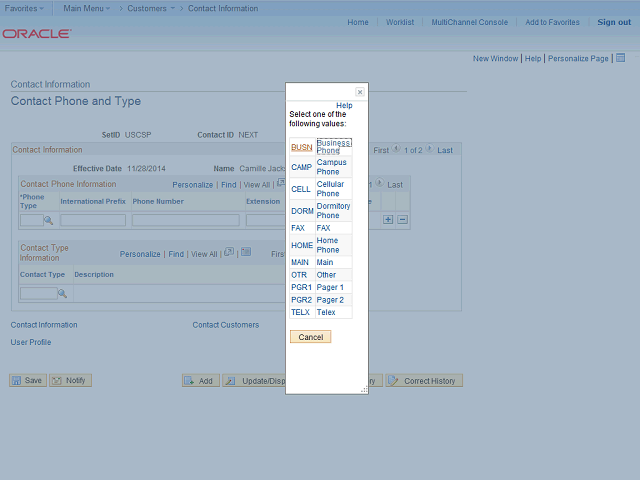Choose Home Phone description
The width and height of the screenshot is (640, 480).
point(328,245)
